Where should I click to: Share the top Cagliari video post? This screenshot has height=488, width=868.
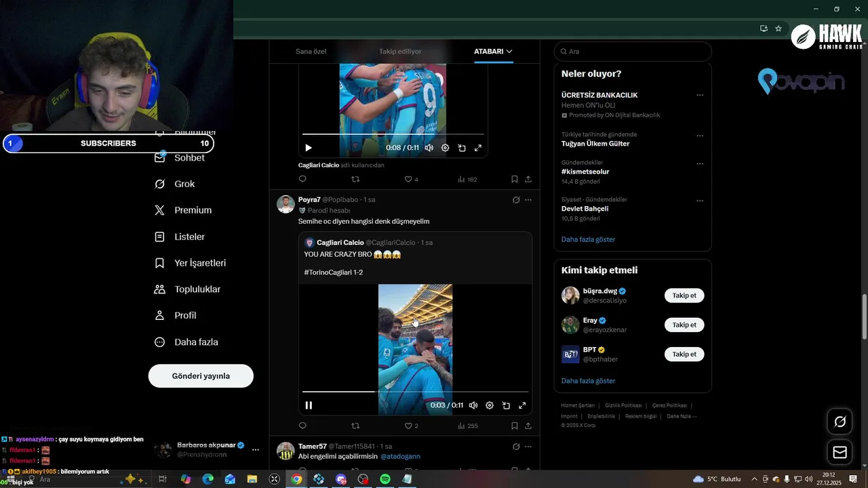[528, 179]
